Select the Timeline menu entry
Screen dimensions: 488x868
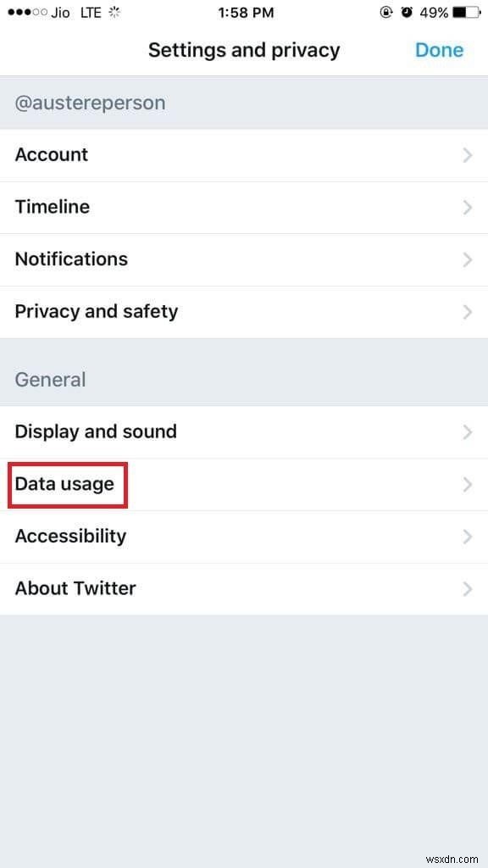[244, 207]
